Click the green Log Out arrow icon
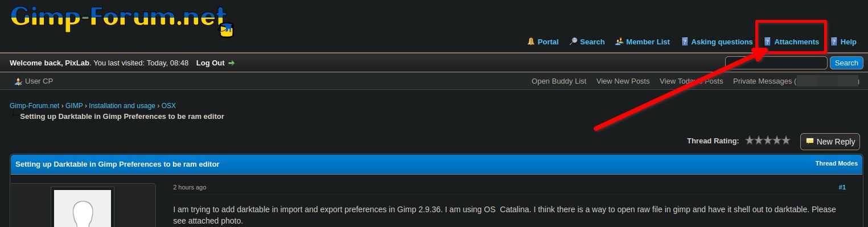Screen dimensions: 868x227 coord(231,63)
